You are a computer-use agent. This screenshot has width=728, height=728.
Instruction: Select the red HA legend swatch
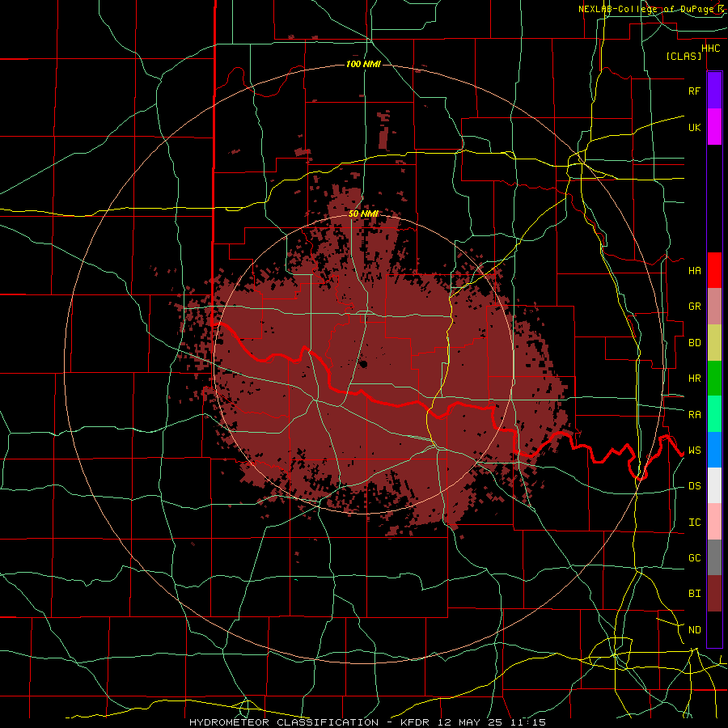(x=714, y=270)
